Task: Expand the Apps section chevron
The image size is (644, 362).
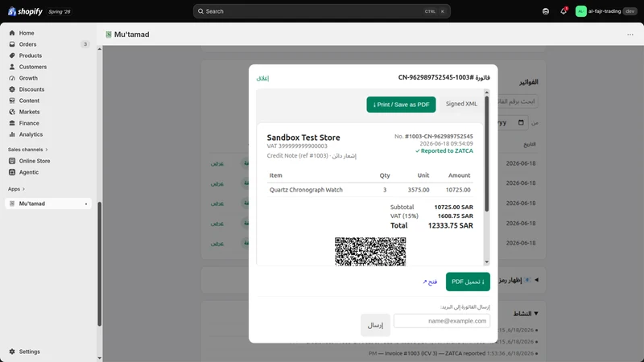Action: click(23, 189)
